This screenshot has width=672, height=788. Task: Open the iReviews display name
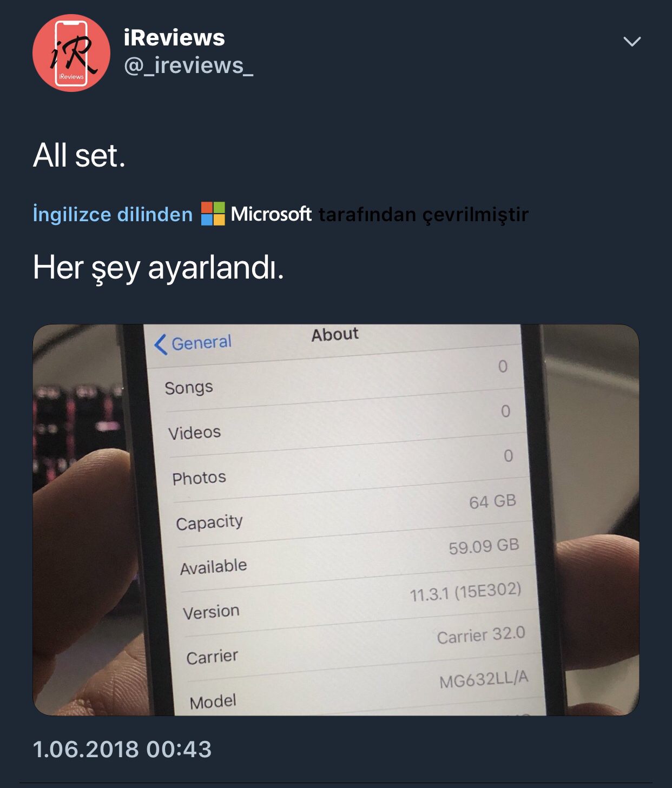174,38
